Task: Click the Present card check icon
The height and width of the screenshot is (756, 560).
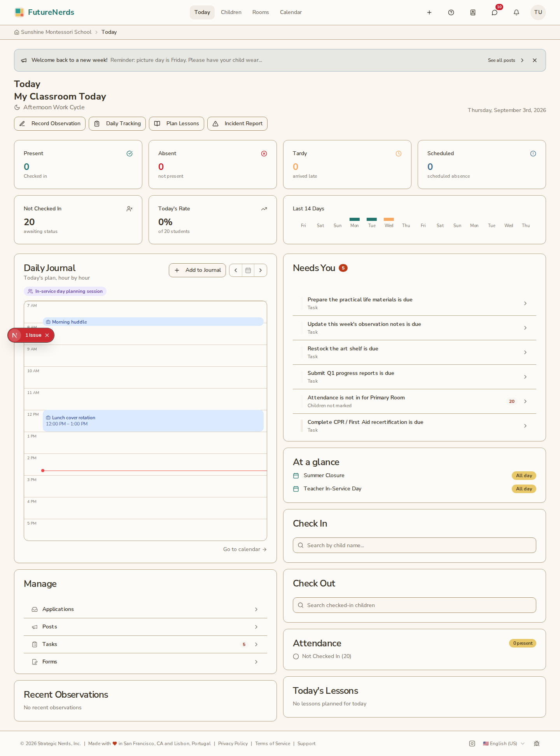Action: [129, 154]
